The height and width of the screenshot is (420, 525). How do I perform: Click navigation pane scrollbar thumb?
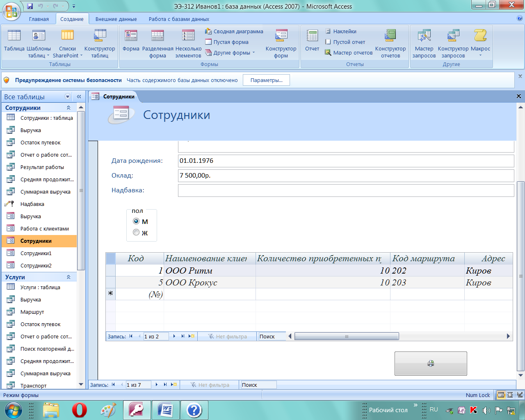click(x=81, y=191)
